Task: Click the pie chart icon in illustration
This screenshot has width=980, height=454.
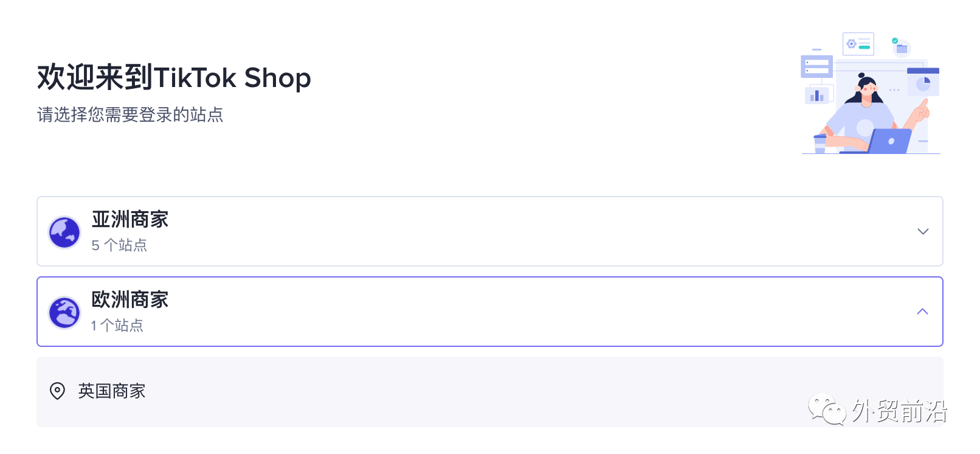Action: click(923, 82)
